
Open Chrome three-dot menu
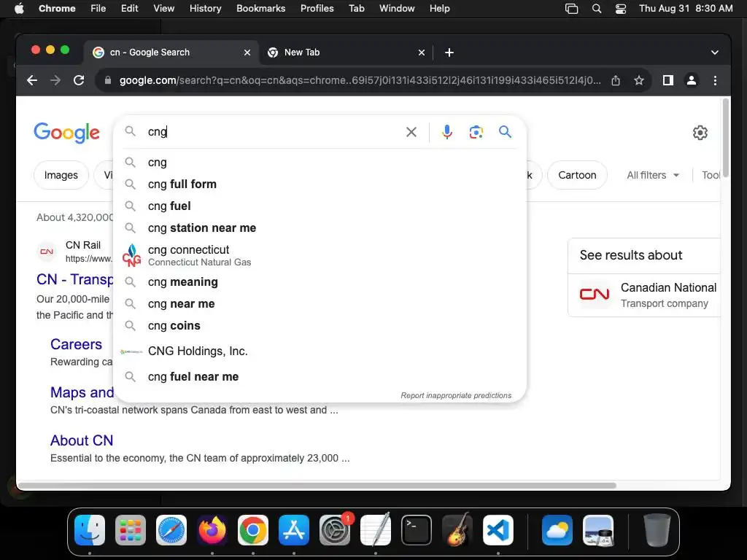pyautogui.click(x=715, y=80)
